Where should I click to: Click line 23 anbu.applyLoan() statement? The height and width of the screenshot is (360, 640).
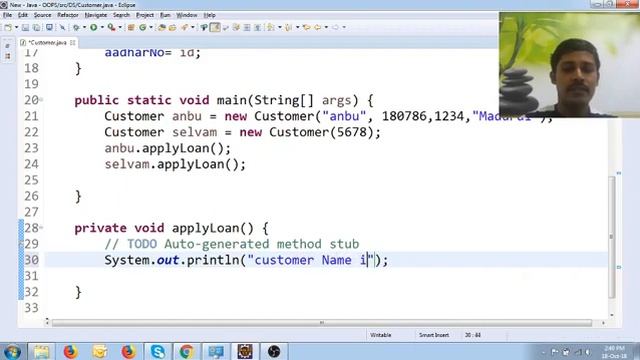168,149
